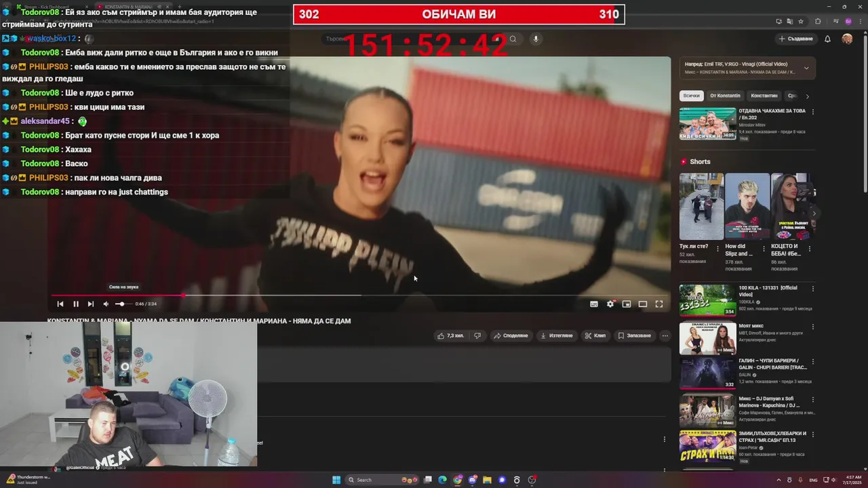The width and height of the screenshot is (868, 488).
Task: Open options for Тук ли сте? short
Action: (719, 249)
